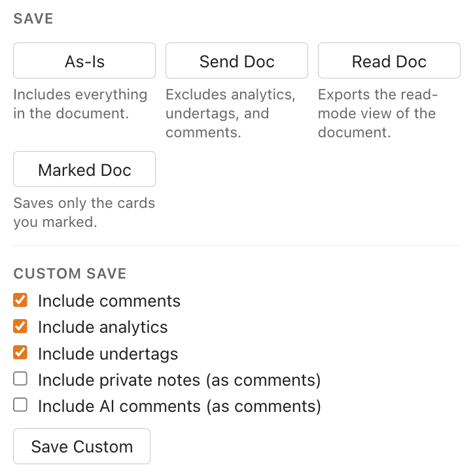Turn off the Include undertags checkbox
Screen dimensions: 475x476
click(x=20, y=353)
